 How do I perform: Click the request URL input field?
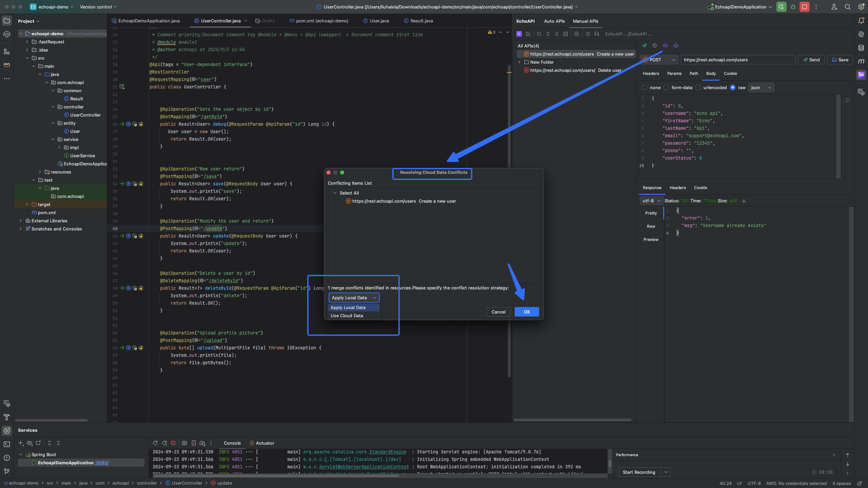point(738,60)
